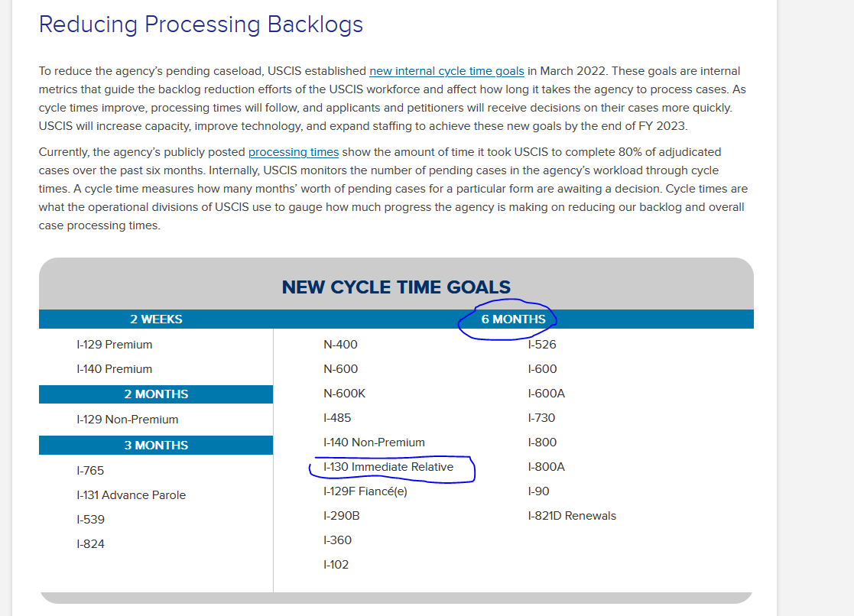Click the 'I-600A' entry

pyautogui.click(x=547, y=394)
